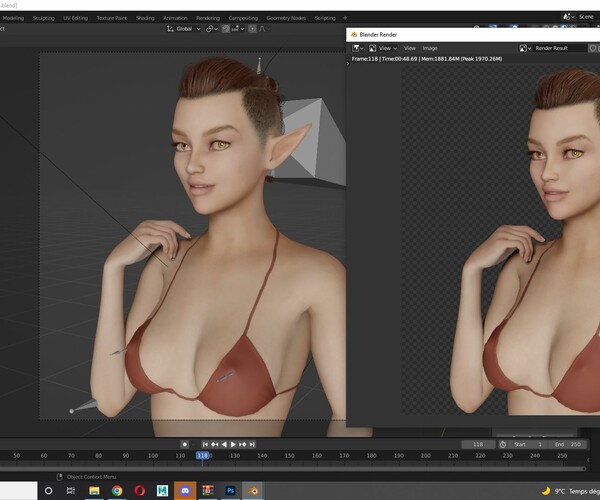Screen dimensions: 600x500
Task: Open the image browse dropdown beside Render Result
Action: coord(525,48)
